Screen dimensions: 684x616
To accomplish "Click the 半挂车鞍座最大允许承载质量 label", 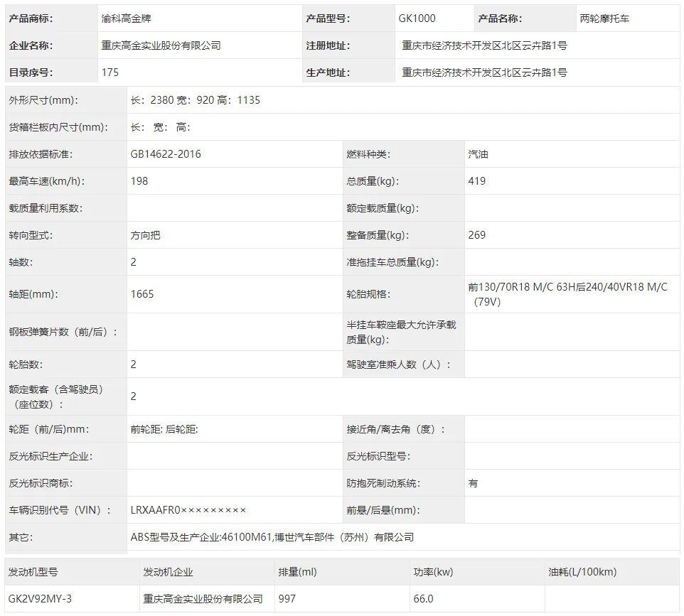I will coord(401,333).
